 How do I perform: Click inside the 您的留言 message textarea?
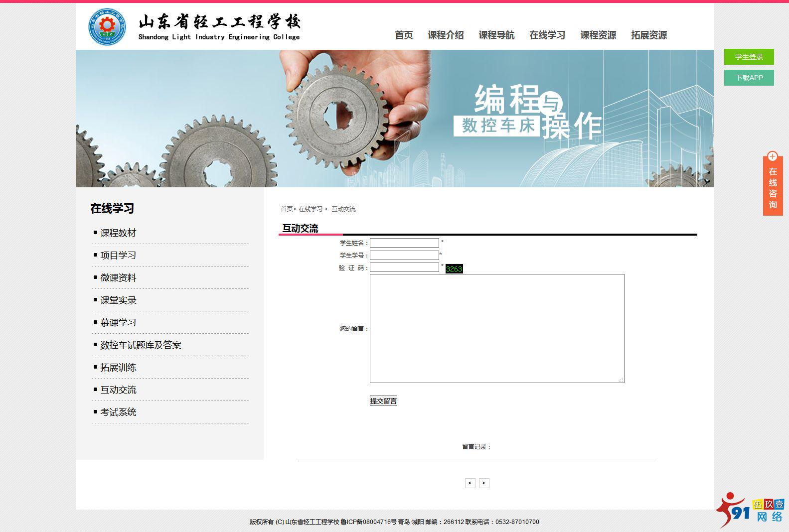pos(496,328)
